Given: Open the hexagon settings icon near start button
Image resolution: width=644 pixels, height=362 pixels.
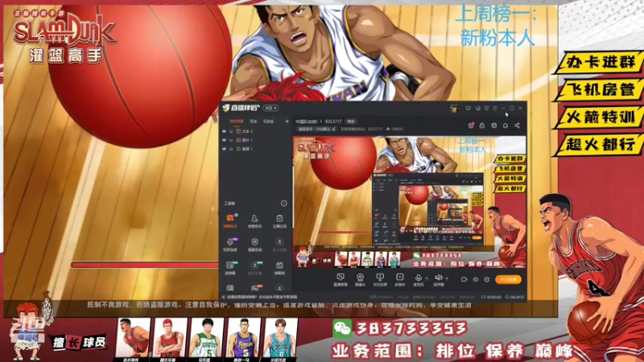Looking at the screenshot, I should 487,279.
